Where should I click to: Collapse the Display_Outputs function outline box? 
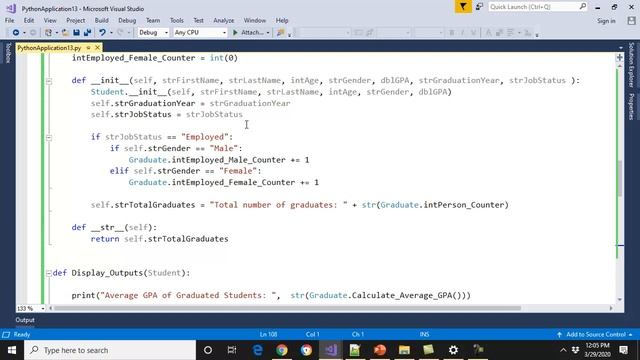(49, 273)
